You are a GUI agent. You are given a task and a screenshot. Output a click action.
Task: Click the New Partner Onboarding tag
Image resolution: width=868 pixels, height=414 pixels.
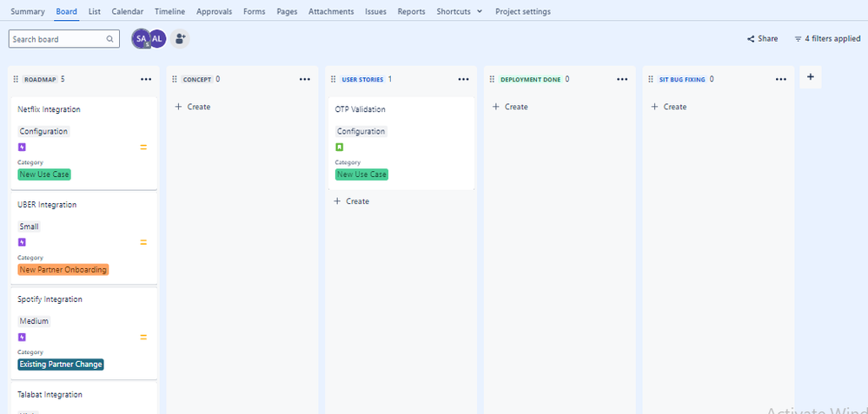coord(63,270)
